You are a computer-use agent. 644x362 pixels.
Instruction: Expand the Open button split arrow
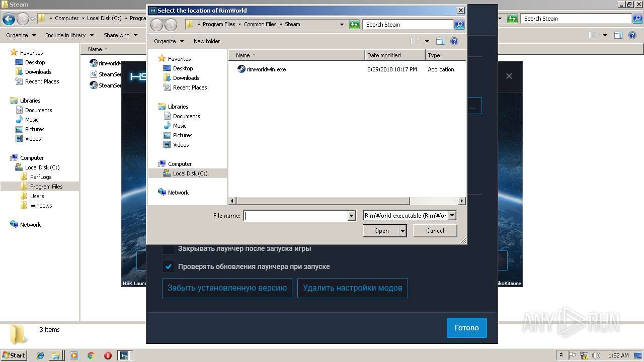click(x=403, y=231)
